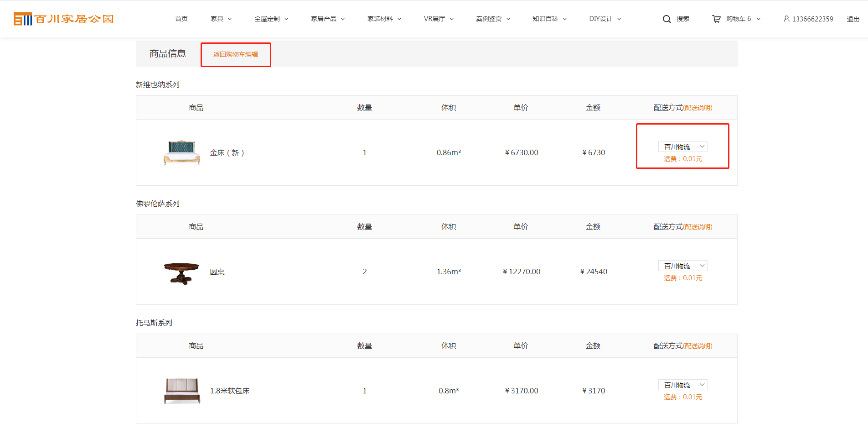Viewport: 868px width, 434px height.
Task: Open the 知识百科 menu
Action: pos(549,19)
